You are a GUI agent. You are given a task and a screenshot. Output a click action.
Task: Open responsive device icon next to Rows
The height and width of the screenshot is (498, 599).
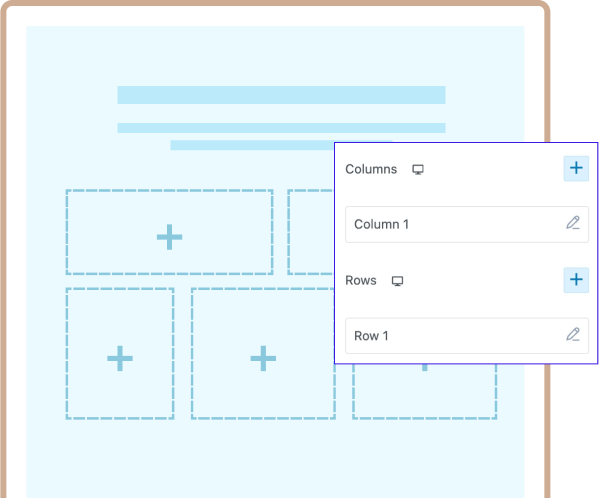click(397, 281)
